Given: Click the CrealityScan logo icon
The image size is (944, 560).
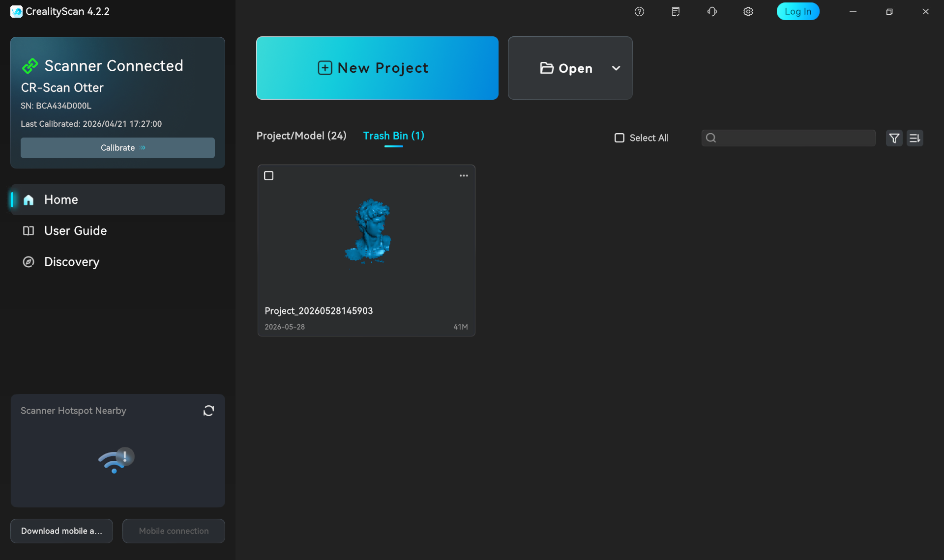Looking at the screenshot, I should [x=16, y=12].
